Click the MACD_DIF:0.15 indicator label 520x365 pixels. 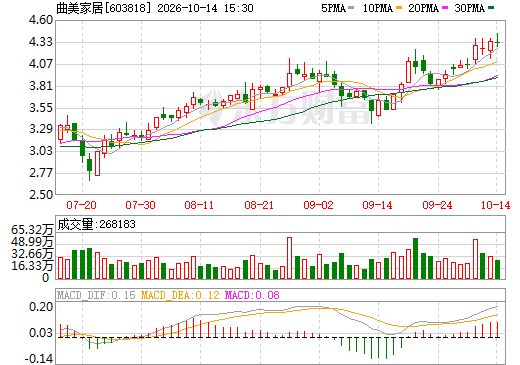coord(96,295)
